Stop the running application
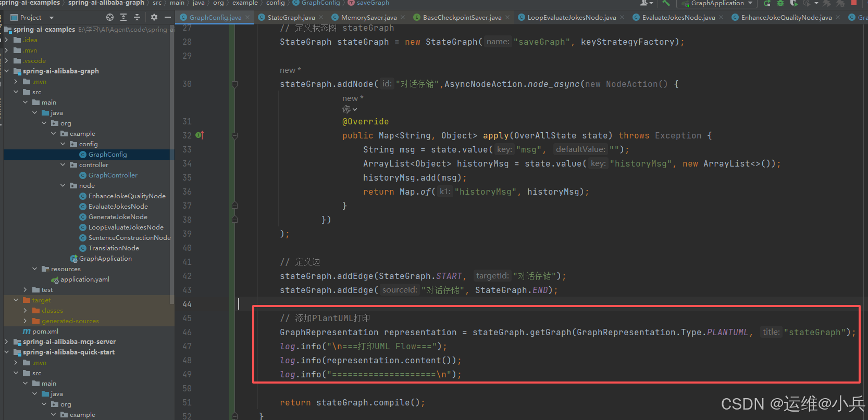The image size is (868, 420). (x=854, y=3)
